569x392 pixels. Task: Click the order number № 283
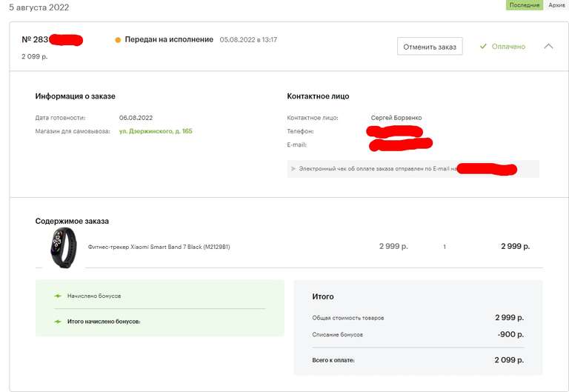[35, 39]
